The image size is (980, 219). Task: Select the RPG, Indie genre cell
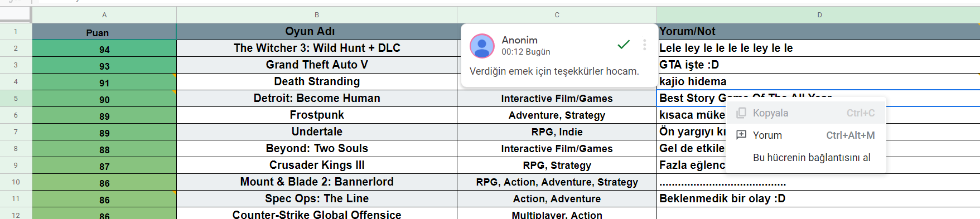click(x=557, y=132)
